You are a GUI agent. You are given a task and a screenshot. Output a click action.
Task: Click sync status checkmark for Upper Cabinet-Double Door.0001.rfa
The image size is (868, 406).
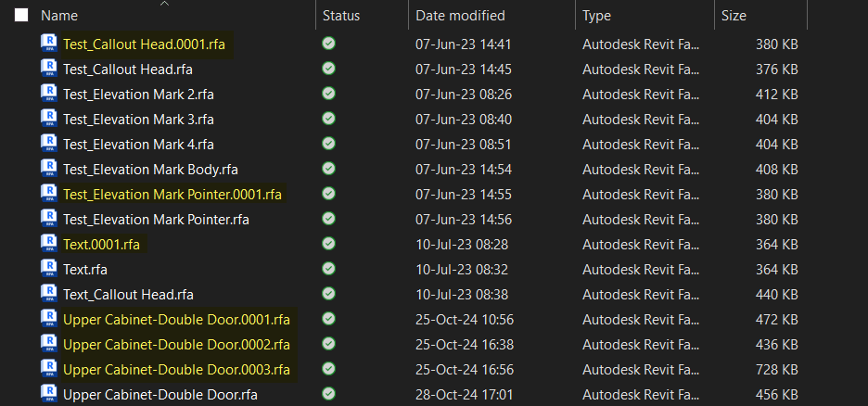click(x=329, y=319)
